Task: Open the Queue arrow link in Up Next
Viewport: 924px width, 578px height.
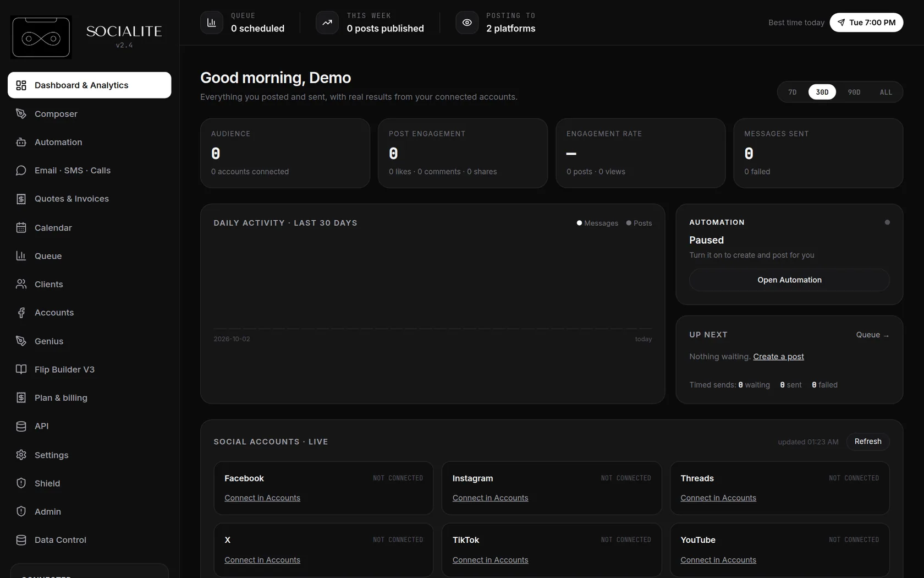Action: pyautogui.click(x=873, y=335)
